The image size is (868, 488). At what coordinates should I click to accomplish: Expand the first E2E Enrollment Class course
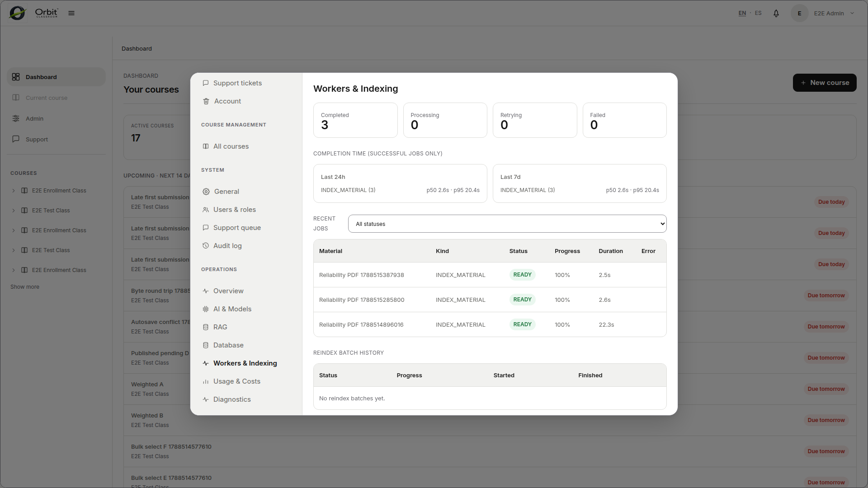[14, 191]
